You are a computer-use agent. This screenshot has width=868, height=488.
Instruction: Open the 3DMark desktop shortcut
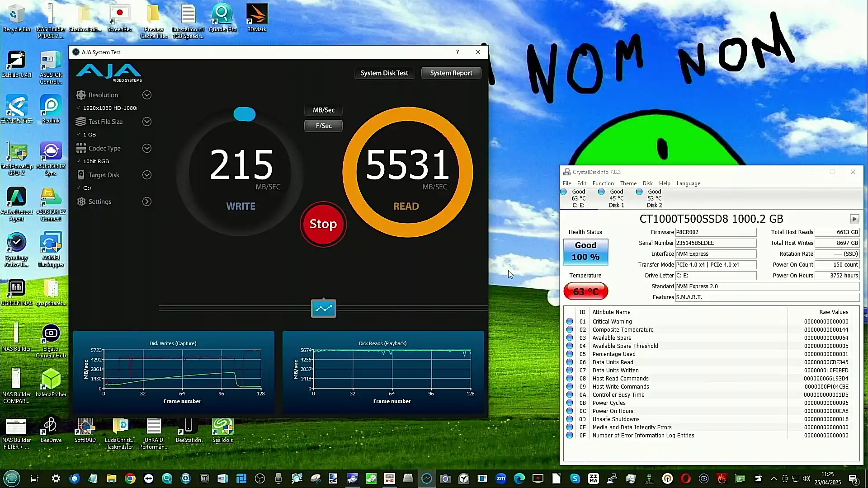(257, 18)
